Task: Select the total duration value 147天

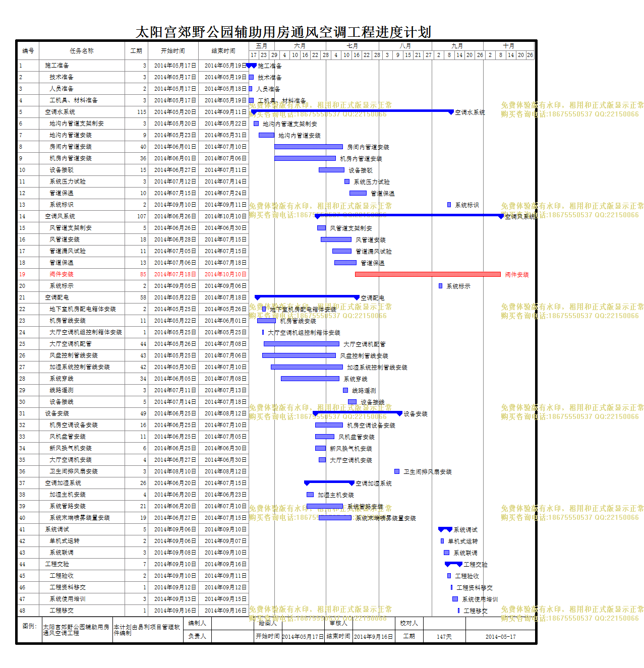Action: click(444, 637)
